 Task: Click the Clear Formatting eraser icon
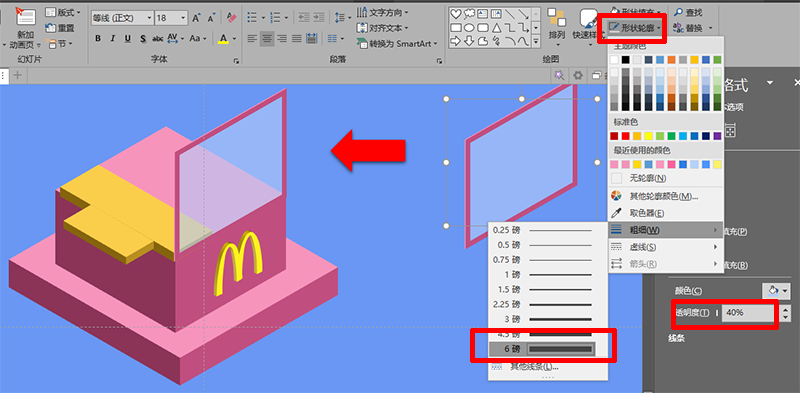[231, 18]
